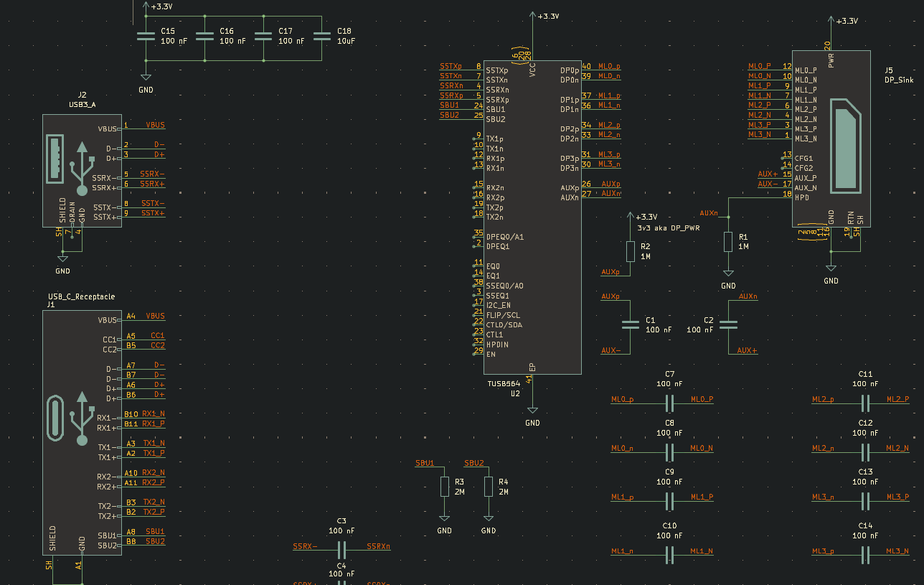Select the C10 capacitor symbol
This screenshot has height=585, width=924.
click(x=669, y=555)
